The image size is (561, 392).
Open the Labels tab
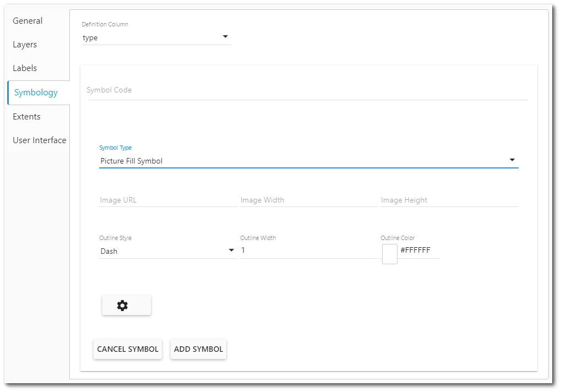[25, 68]
